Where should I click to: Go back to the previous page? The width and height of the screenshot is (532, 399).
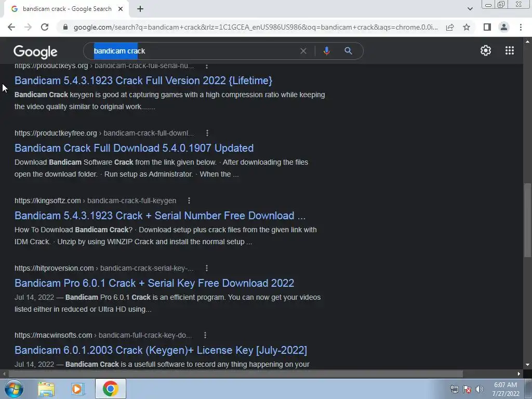[x=11, y=27]
